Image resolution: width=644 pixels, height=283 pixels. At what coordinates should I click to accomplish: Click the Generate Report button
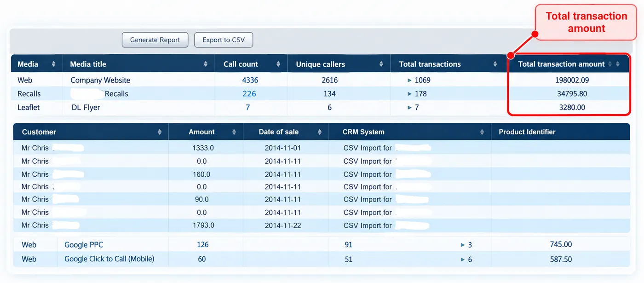pos(155,40)
